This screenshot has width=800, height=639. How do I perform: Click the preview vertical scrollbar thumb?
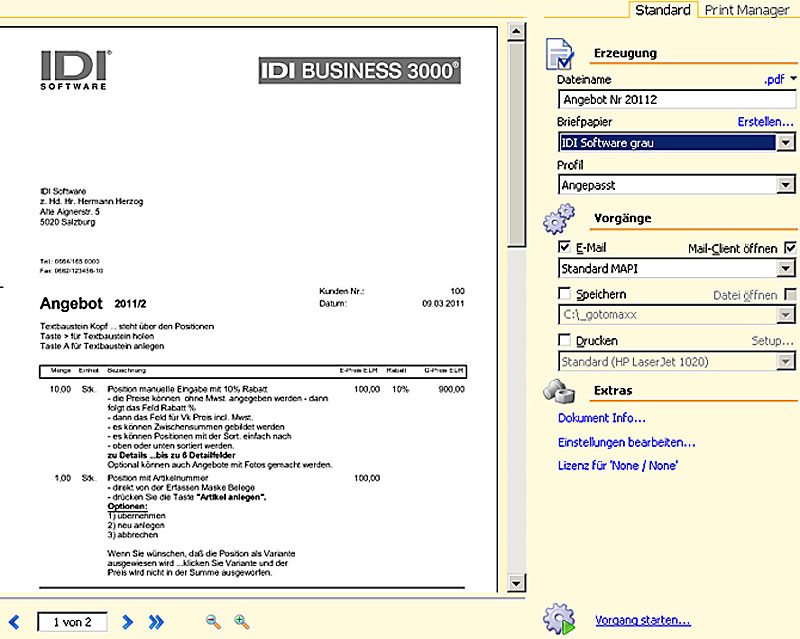516,145
